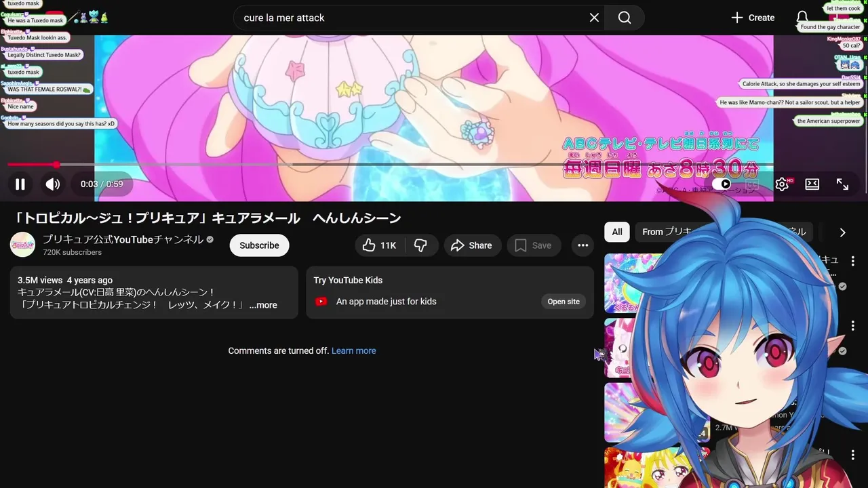Click the red playhead on the progress bar
Viewport: 868px width, 488px height.
coord(56,165)
